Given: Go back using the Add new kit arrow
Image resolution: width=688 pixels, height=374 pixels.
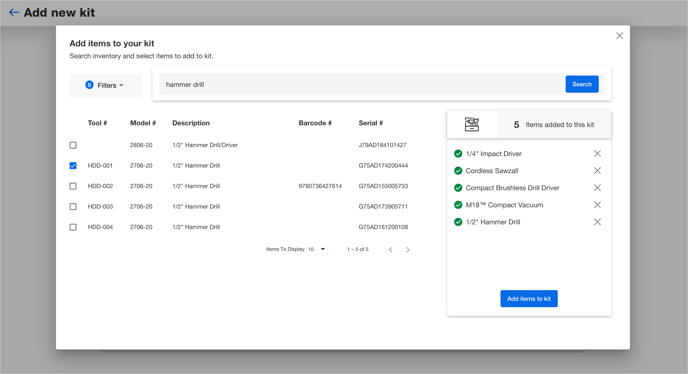Looking at the screenshot, I should coord(14,13).
